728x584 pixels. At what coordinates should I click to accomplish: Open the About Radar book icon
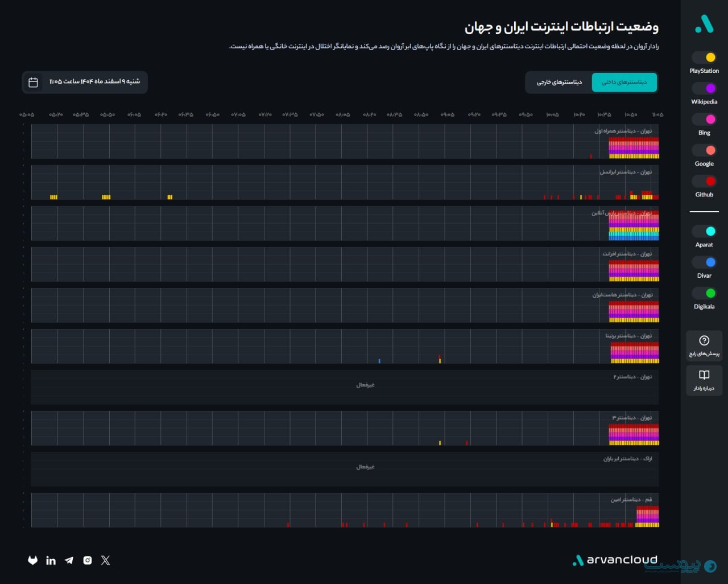[704, 380]
